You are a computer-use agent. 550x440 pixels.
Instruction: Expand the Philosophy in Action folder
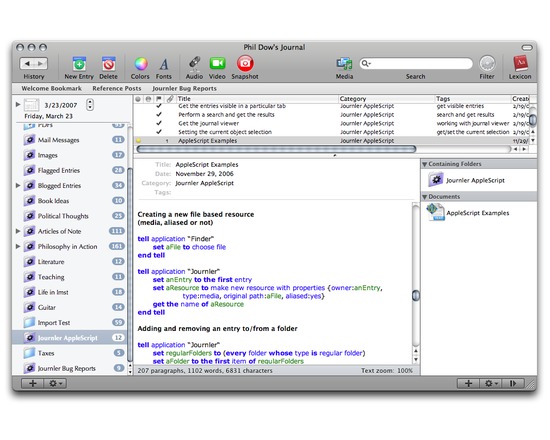18,246
